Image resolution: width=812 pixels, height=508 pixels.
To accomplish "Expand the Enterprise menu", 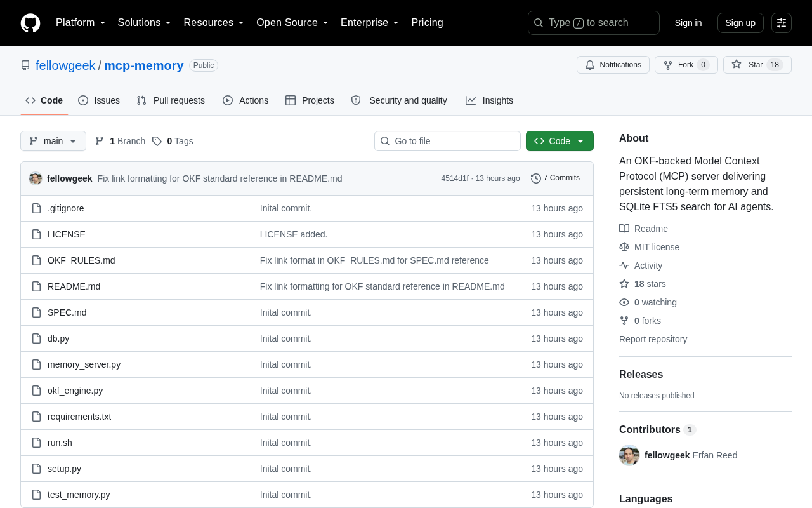I will [x=370, y=23].
